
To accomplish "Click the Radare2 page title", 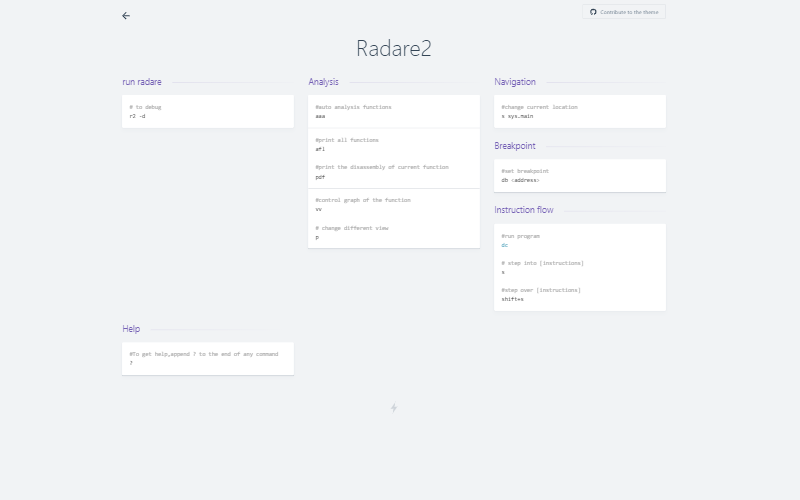I will click(394, 48).
